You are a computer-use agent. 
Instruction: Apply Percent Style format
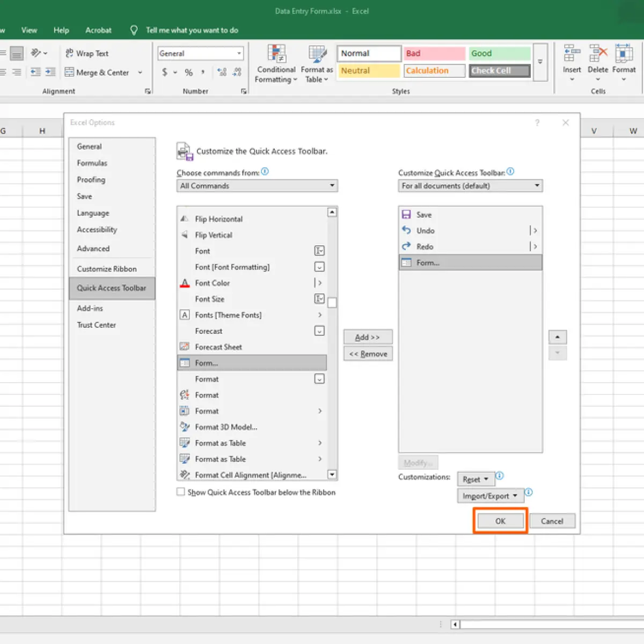pyautogui.click(x=188, y=72)
